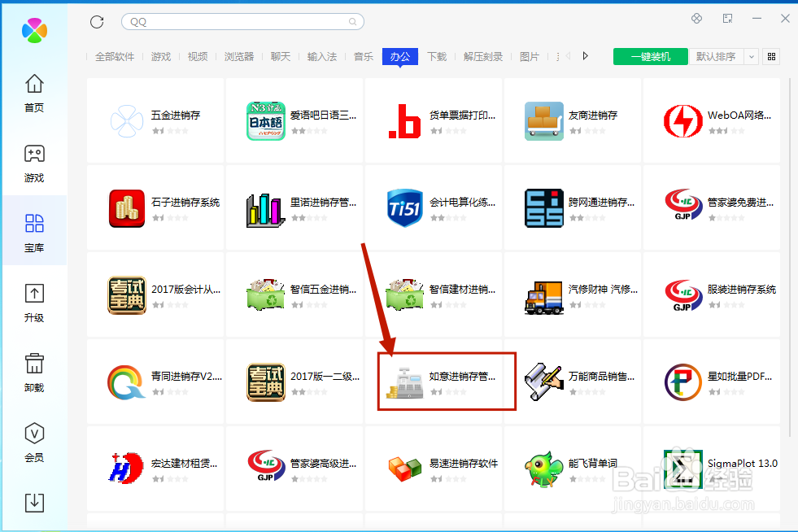Open 青同进销存V2 app icon
798x532 pixels.
[127, 382]
